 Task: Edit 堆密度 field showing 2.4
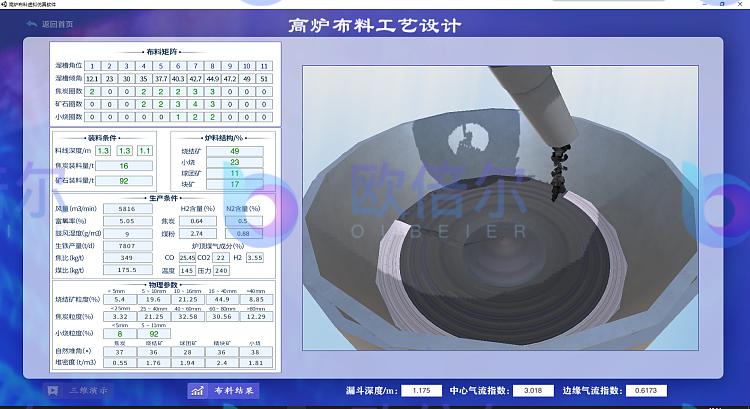coord(222,363)
